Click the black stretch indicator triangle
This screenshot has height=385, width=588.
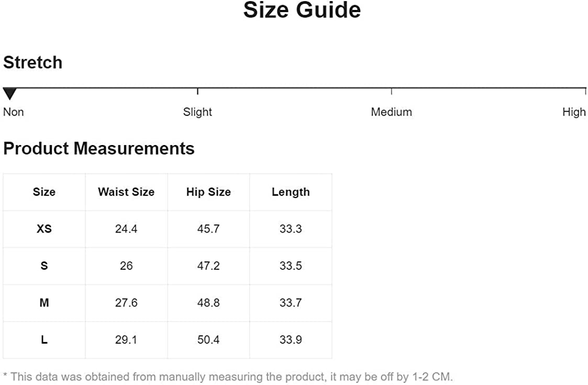[9, 94]
